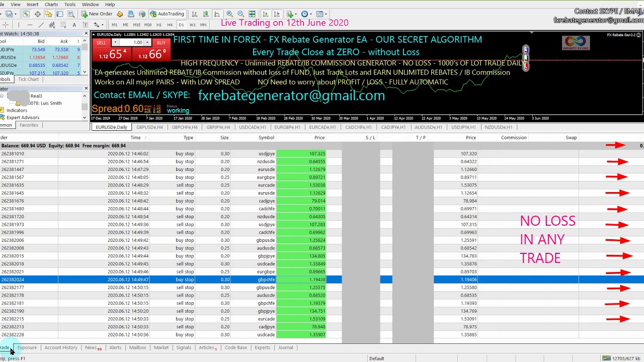644x362 pixels.
Task: Open the Favorites tab in Navigator
Action: 29,125
